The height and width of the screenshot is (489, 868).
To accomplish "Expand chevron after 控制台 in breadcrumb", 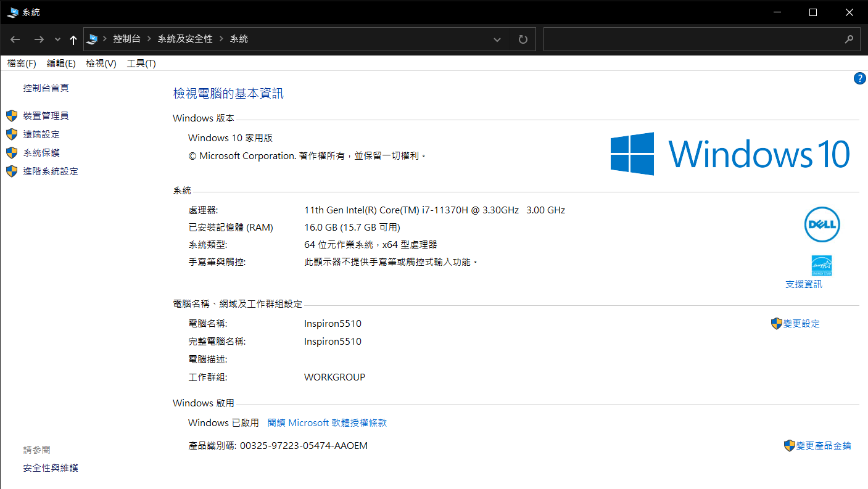I will [148, 39].
